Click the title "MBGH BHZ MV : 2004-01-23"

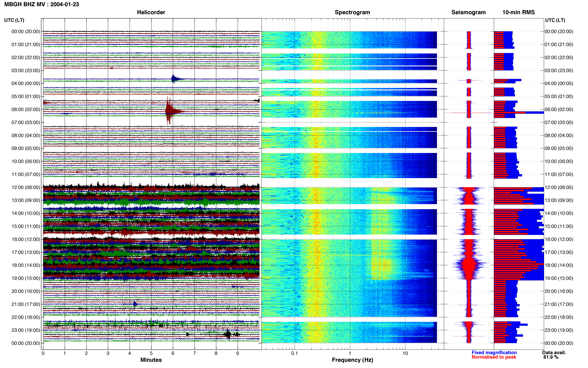42,4
